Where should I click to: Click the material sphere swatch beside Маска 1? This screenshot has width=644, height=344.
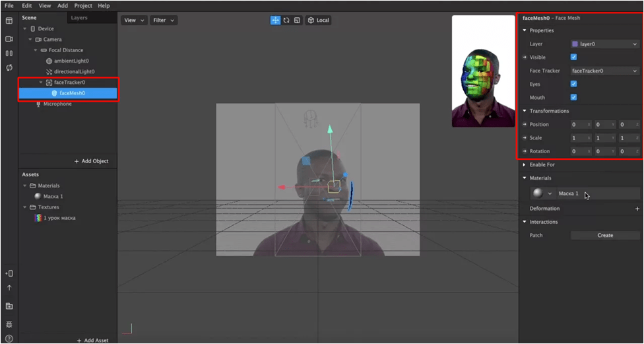538,193
